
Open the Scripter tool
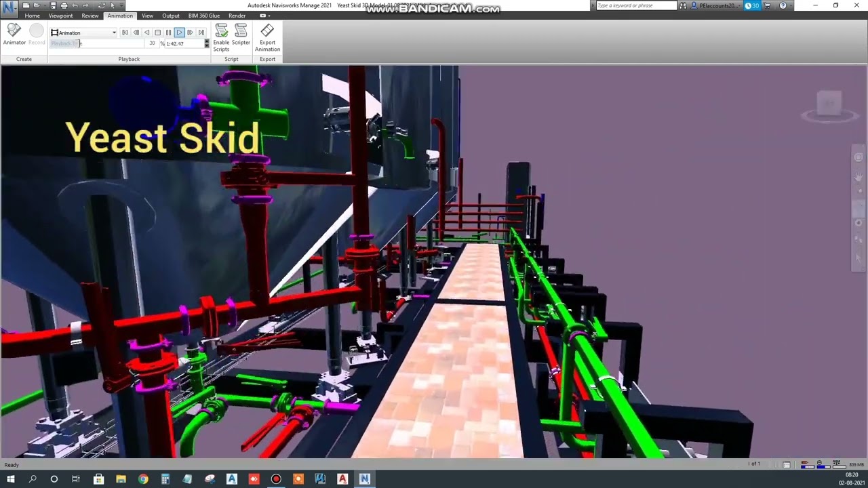click(241, 35)
